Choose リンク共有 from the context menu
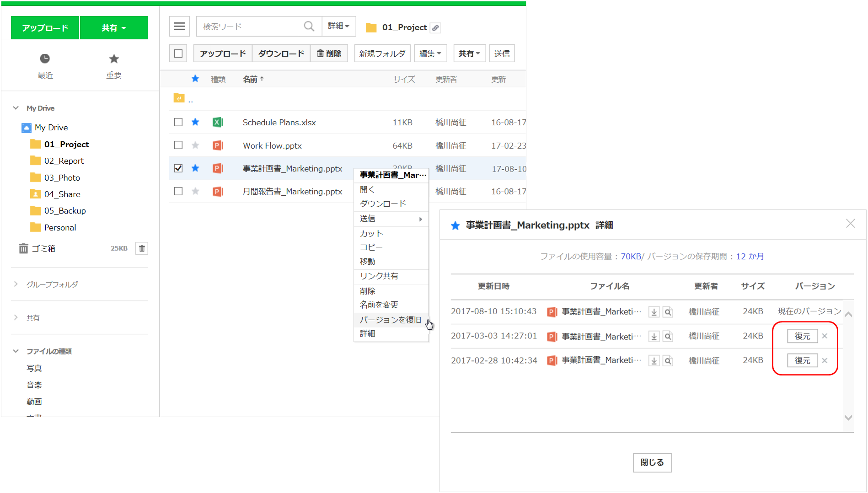Image resolution: width=868 pixels, height=493 pixels. pos(379,276)
